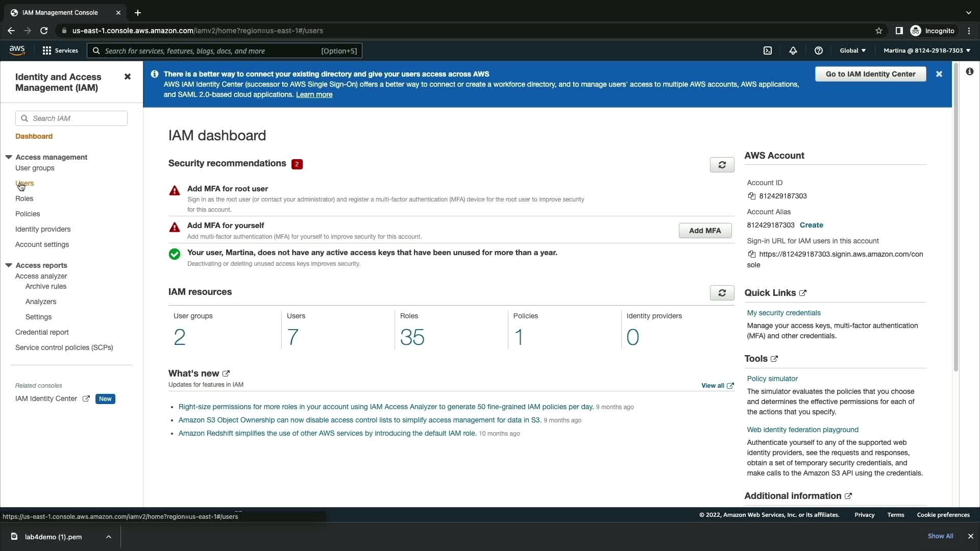The width and height of the screenshot is (980, 551).
Task: Click the Go to IAM Identity Center button
Action: point(870,74)
